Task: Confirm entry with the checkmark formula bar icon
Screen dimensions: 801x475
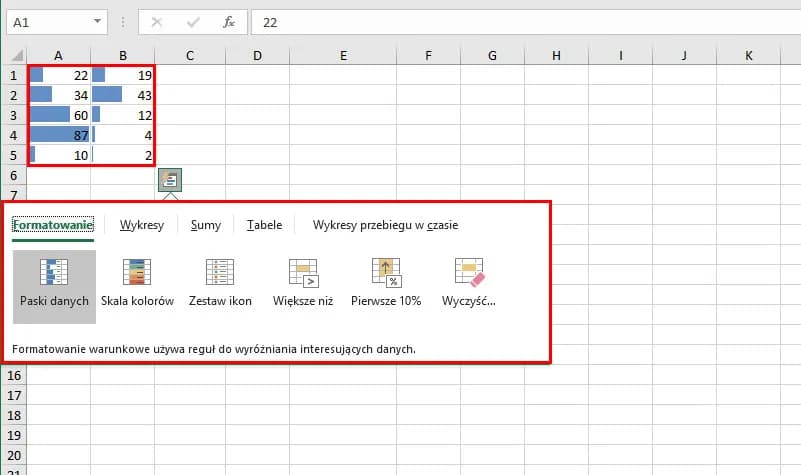Action: pyautogui.click(x=193, y=21)
